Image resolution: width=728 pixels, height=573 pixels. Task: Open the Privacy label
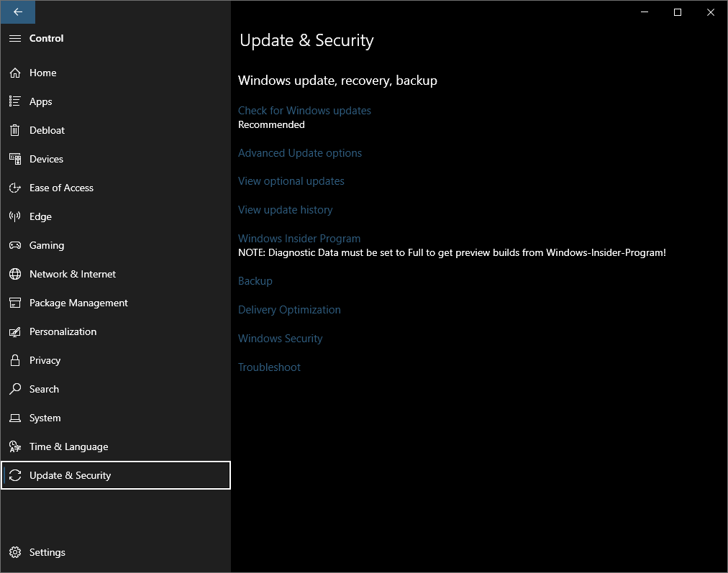tap(45, 360)
